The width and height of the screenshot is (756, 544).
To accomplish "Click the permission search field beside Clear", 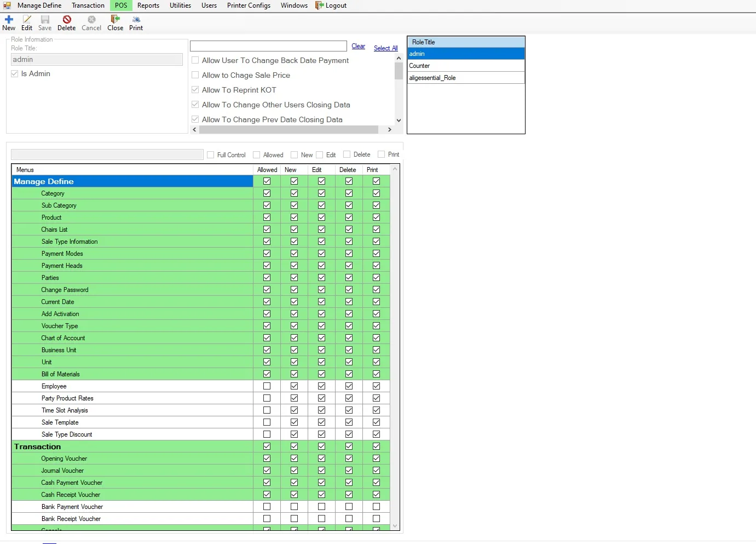I will [x=268, y=46].
